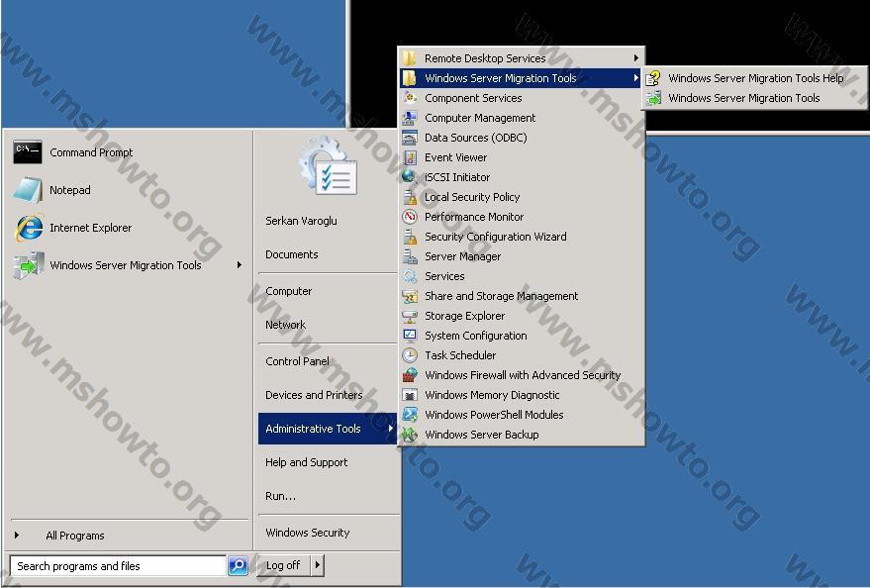Expand the Administrative Tools submenu arrow
This screenshot has width=870, height=588.
391,429
